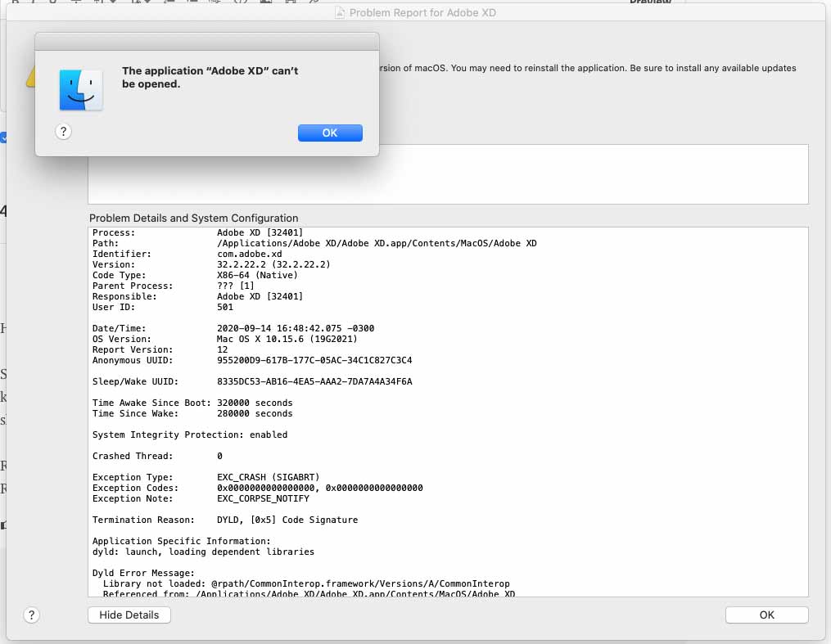This screenshot has height=644, width=831.
Task: Click the Finder face icon in the alert
Action: [80, 90]
